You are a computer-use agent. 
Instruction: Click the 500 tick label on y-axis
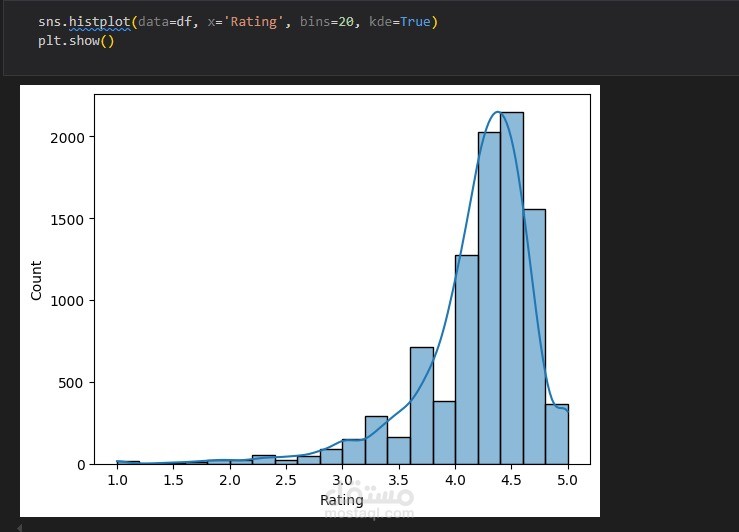pos(71,383)
